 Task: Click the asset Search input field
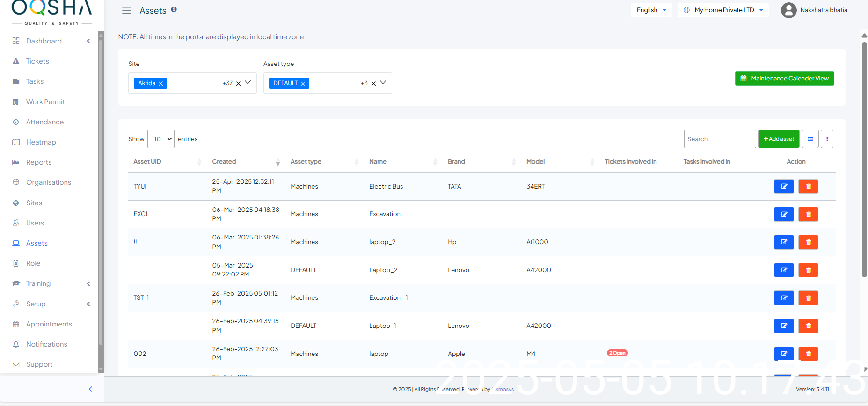(719, 139)
